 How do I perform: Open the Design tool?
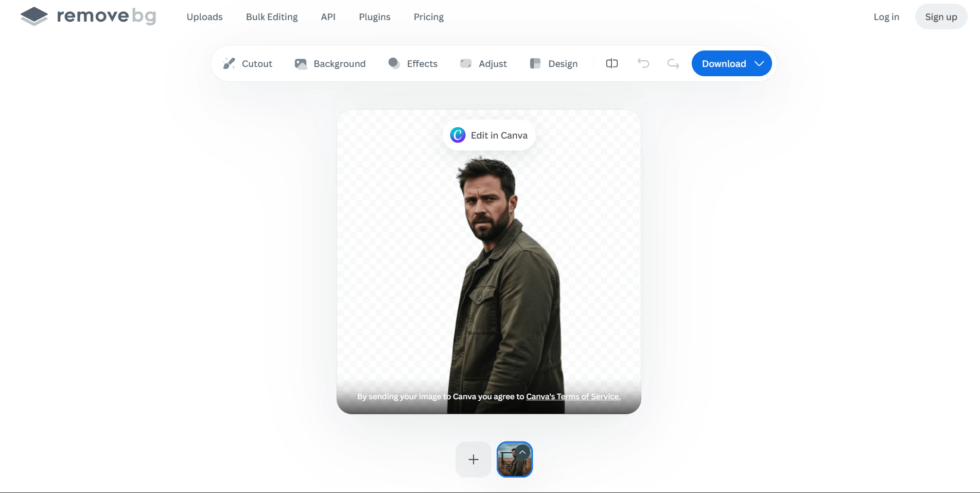tap(554, 63)
